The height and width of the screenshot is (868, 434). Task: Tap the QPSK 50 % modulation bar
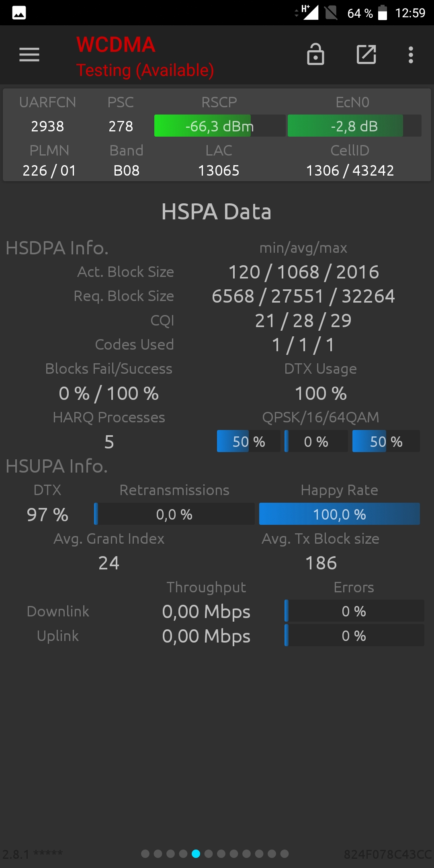[x=248, y=441]
